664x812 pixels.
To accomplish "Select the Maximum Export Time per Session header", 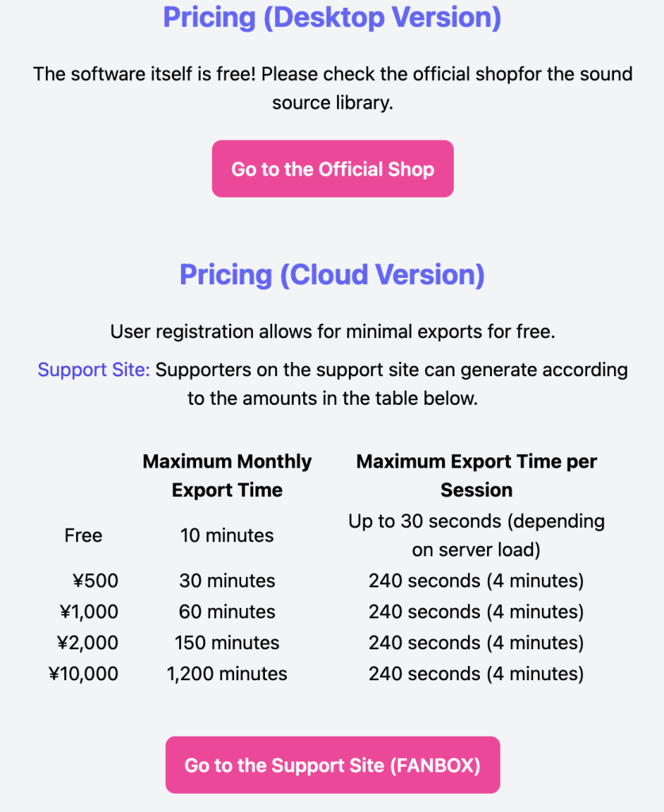I will point(476,475).
